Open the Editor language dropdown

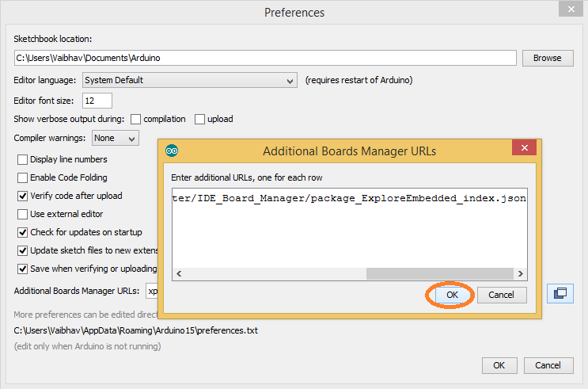[190, 80]
